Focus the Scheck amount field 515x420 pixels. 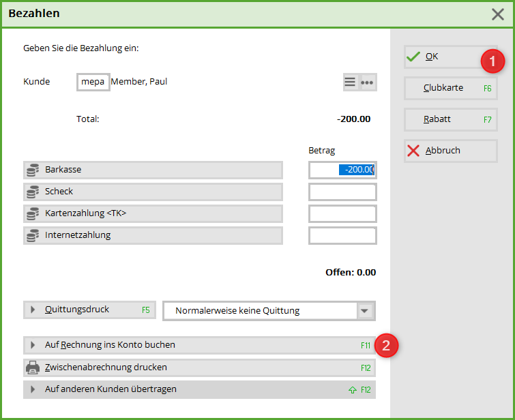(342, 192)
